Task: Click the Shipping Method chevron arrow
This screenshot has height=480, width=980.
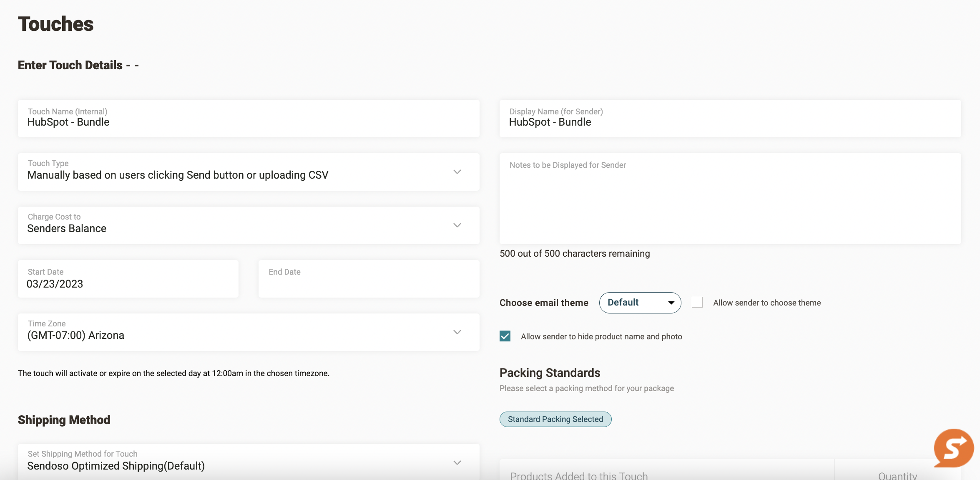Action: (x=457, y=462)
